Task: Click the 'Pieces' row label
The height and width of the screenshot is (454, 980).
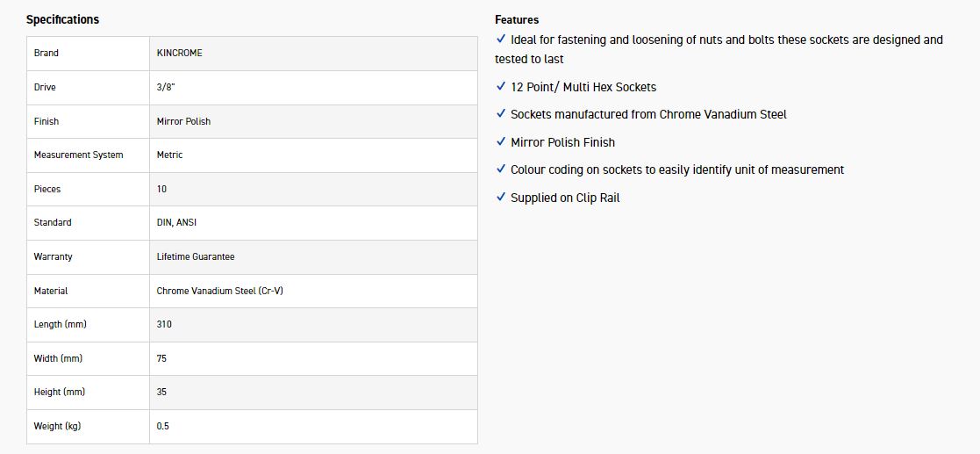Action: (47, 189)
